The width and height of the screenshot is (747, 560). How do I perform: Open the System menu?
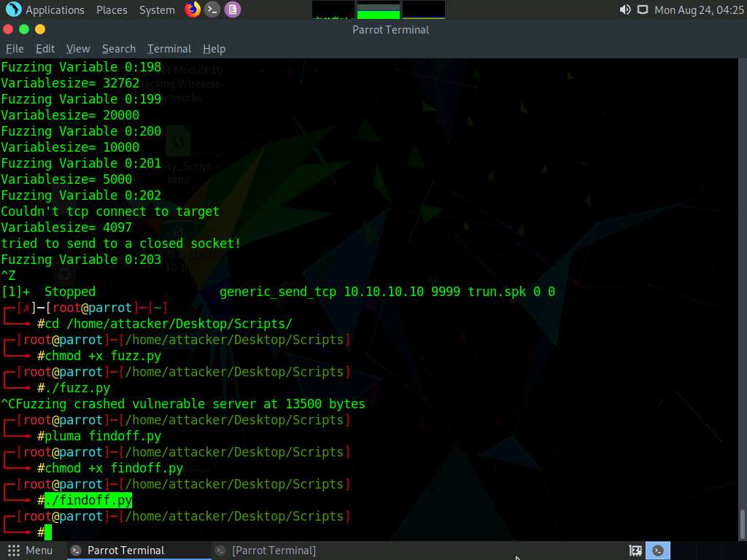point(157,10)
